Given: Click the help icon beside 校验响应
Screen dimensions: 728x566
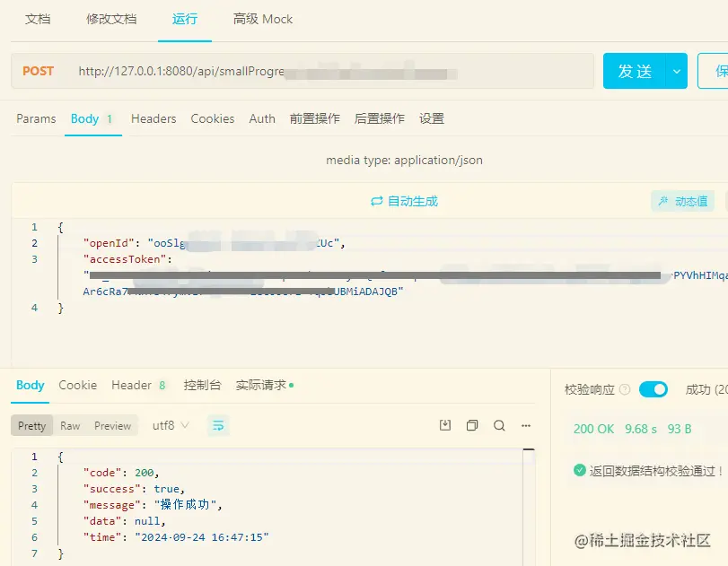Looking at the screenshot, I should pos(625,389).
